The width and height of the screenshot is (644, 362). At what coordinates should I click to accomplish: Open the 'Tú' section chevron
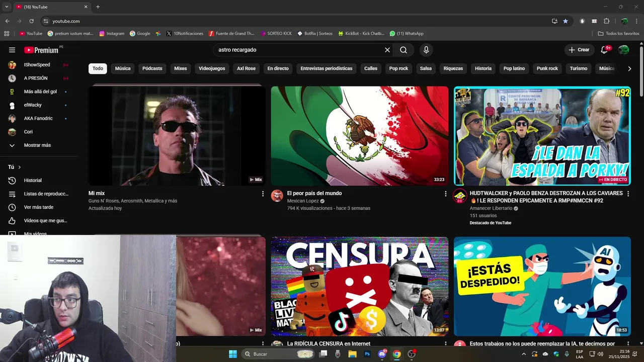(20, 167)
